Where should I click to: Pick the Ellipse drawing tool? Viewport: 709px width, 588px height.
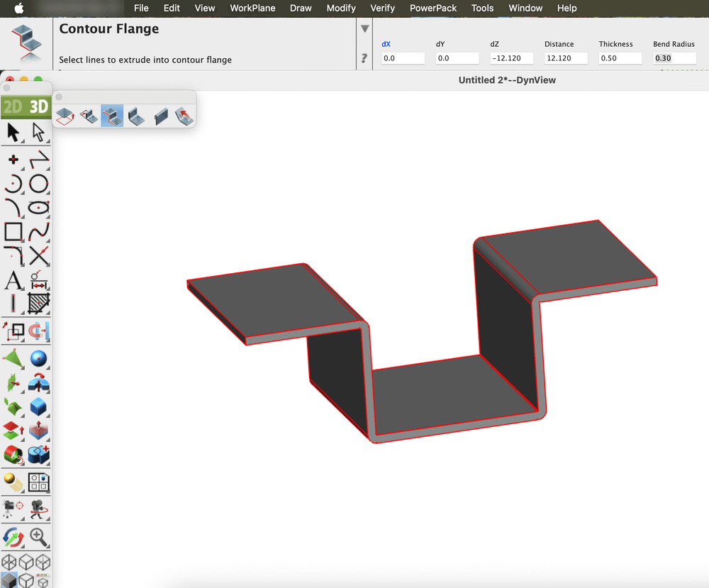(39, 208)
